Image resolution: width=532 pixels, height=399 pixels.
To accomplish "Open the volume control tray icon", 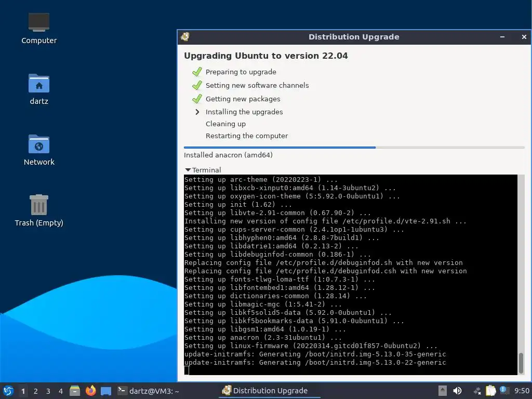I will point(457,391).
